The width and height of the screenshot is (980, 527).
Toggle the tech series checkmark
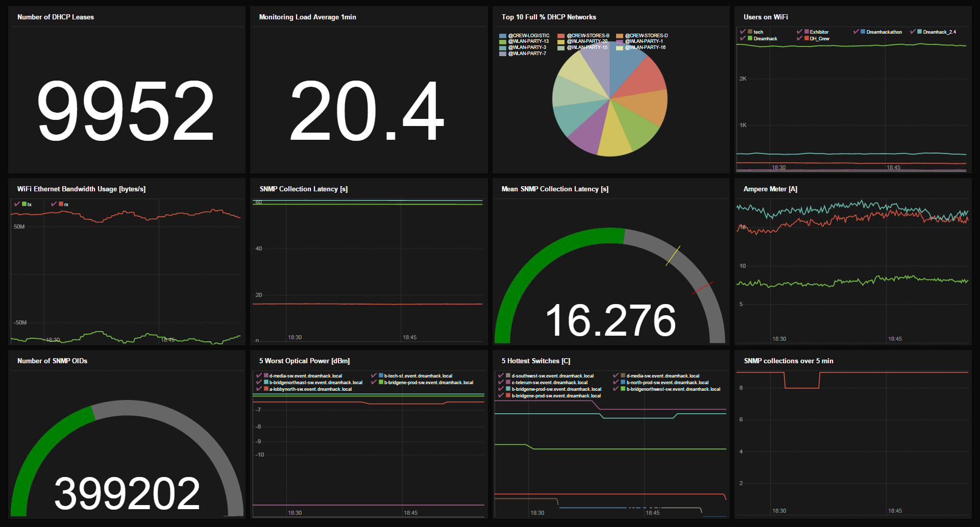(742, 32)
